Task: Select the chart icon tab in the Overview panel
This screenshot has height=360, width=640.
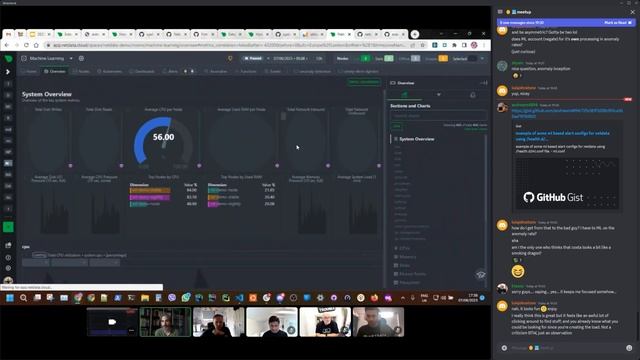Action: coord(404,95)
